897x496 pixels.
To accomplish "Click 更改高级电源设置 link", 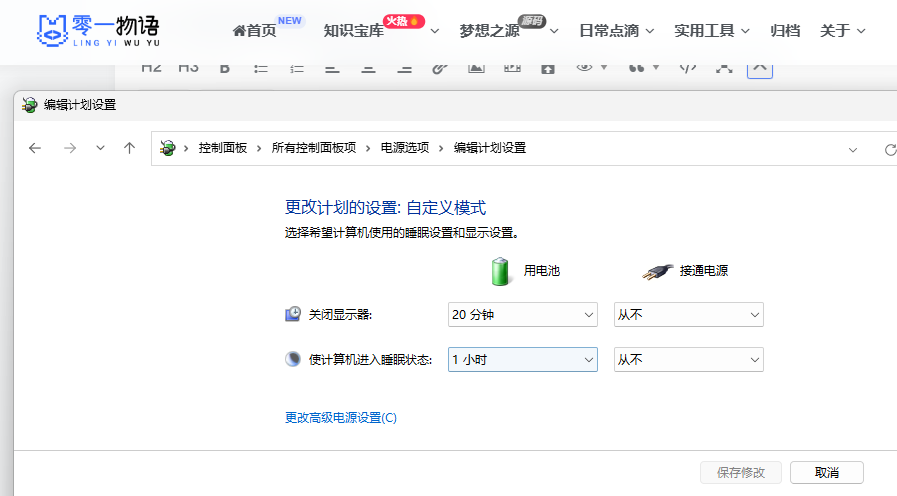I will (341, 418).
